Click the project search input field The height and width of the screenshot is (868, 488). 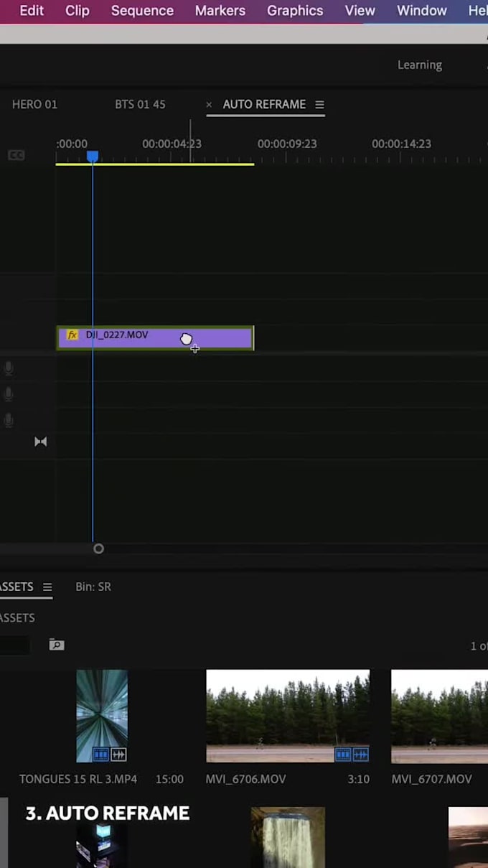15,645
